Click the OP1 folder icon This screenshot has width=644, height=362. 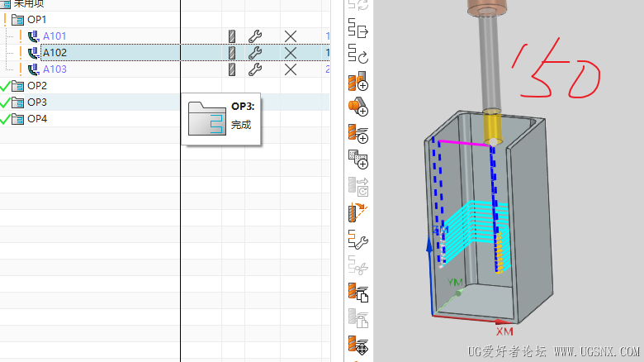[17, 20]
